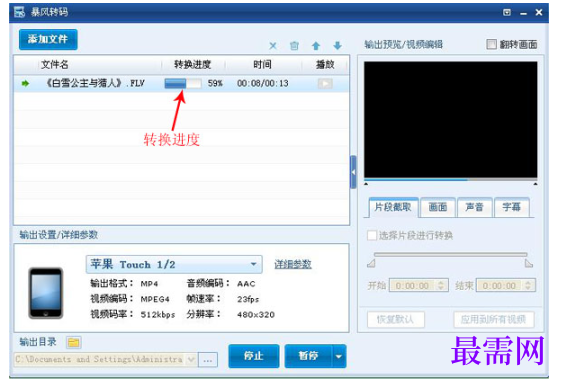Click the green arrow status icon
This screenshot has width=563, height=382.
pyautogui.click(x=25, y=84)
